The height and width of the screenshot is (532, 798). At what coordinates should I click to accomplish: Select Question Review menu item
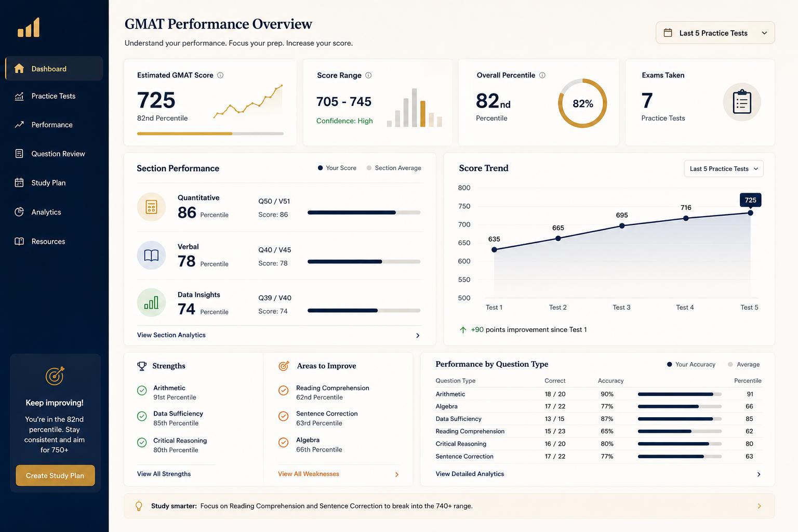(54, 154)
